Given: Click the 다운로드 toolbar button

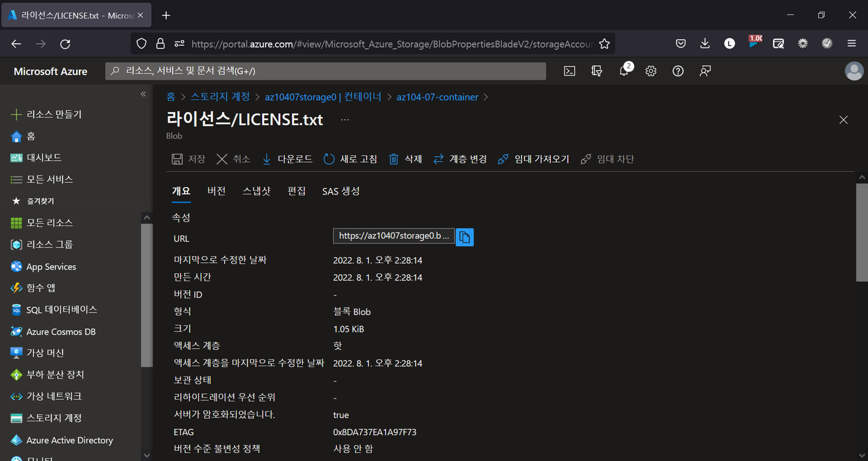Looking at the screenshot, I should (x=287, y=159).
